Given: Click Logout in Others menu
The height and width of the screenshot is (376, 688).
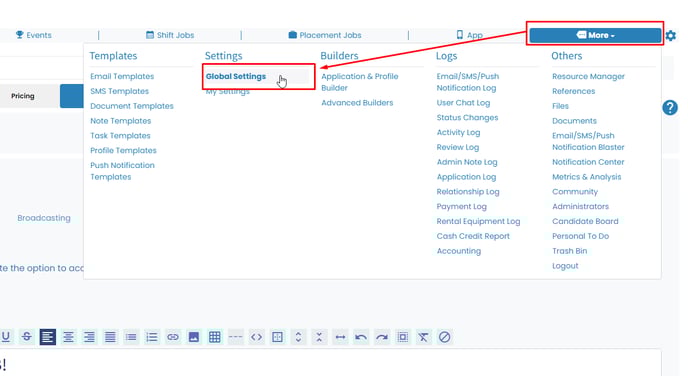Looking at the screenshot, I should tap(565, 266).
